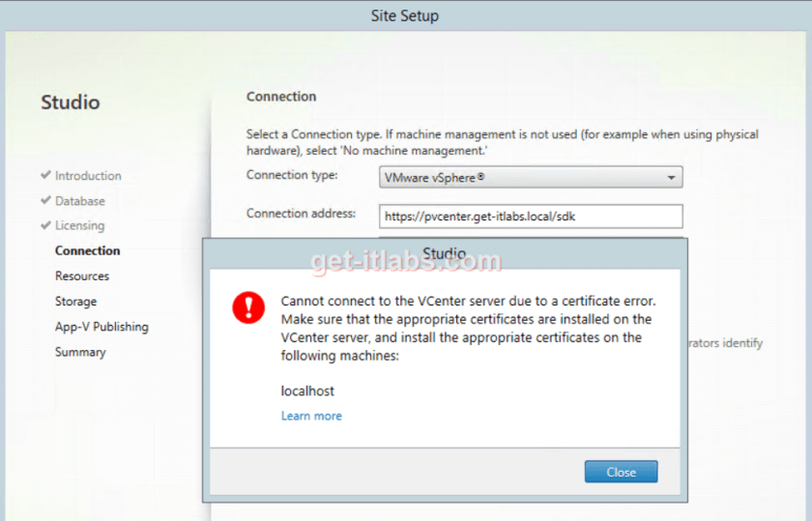
Task: Select Introduction step in sidebar
Action: [x=88, y=176]
